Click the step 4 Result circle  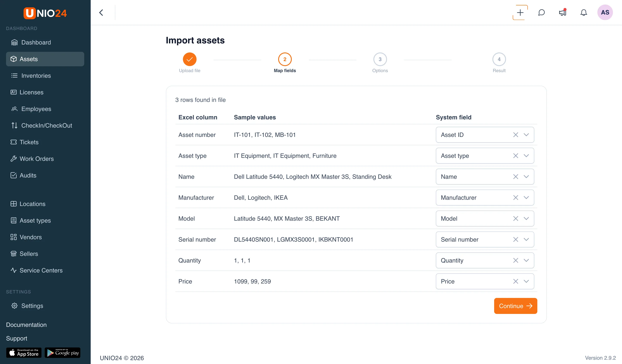(x=499, y=59)
